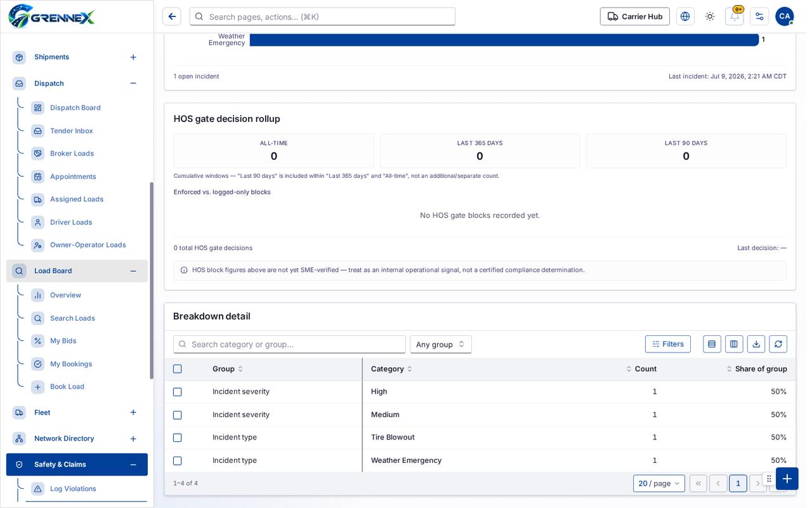The height and width of the screenshot is (508, 812).
Task: Expand the Network Directory section
Action: [x=133, y=439]
